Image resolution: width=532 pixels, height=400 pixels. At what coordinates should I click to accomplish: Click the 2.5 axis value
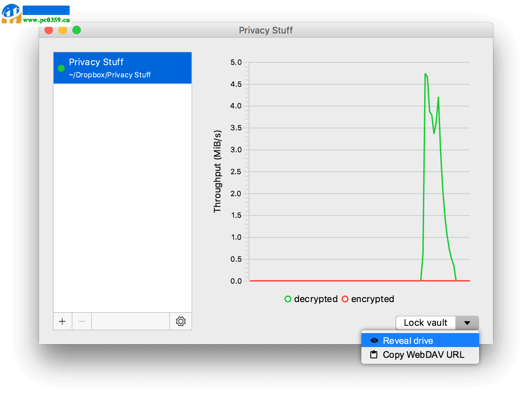(x=236, y=172)
